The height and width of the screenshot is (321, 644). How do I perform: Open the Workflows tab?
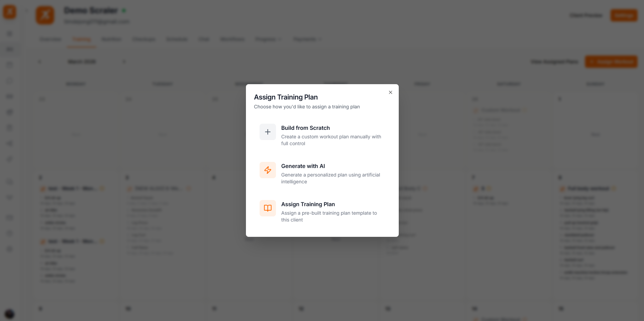pos(232,39)
